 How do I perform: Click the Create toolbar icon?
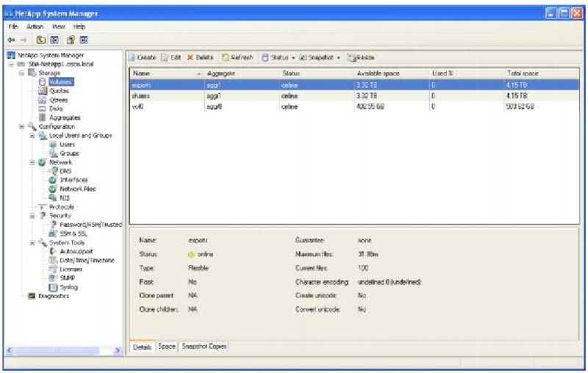click(x=132, y=57)
